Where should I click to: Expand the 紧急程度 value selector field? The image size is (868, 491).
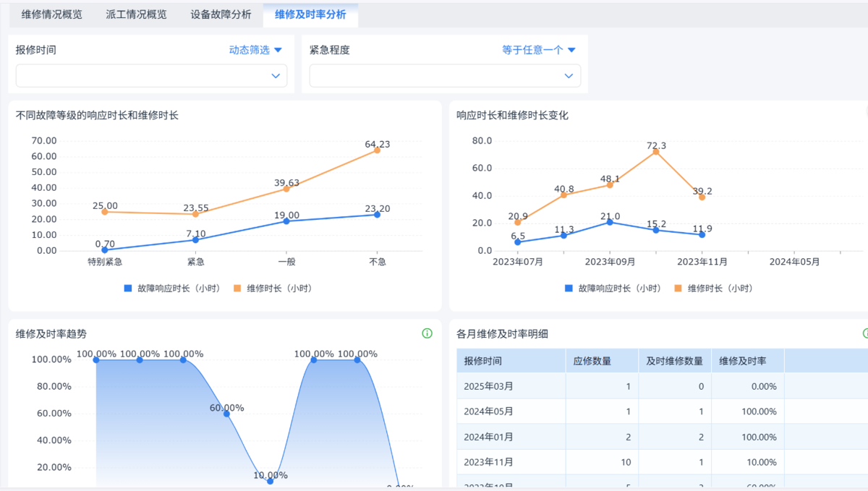click(x=443, y=75)
